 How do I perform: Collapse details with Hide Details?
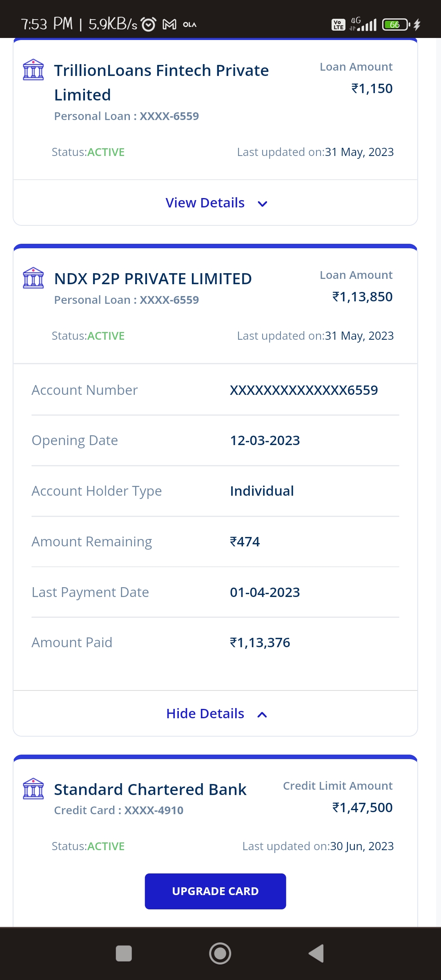coord(205,714)
